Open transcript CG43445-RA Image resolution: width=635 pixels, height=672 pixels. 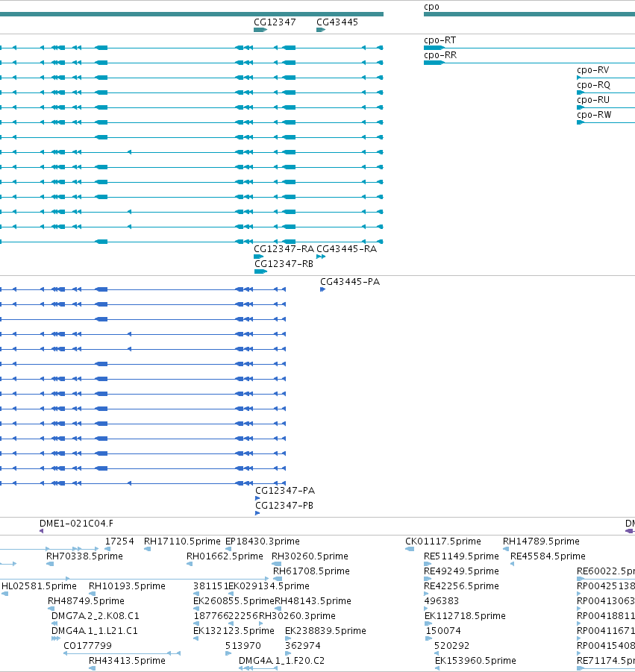(346, 249)
